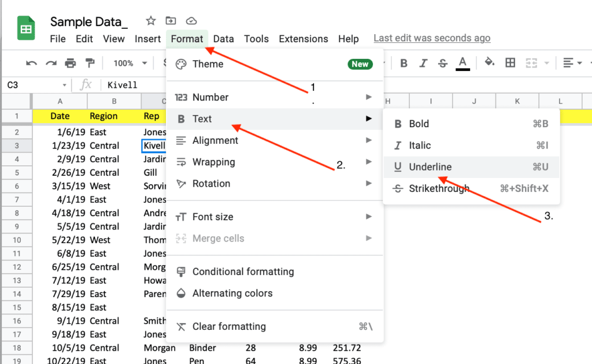Star the Sample Data_ spreadsheet
The height and width of the screenshot is (364, 592).
pos(150,21)
